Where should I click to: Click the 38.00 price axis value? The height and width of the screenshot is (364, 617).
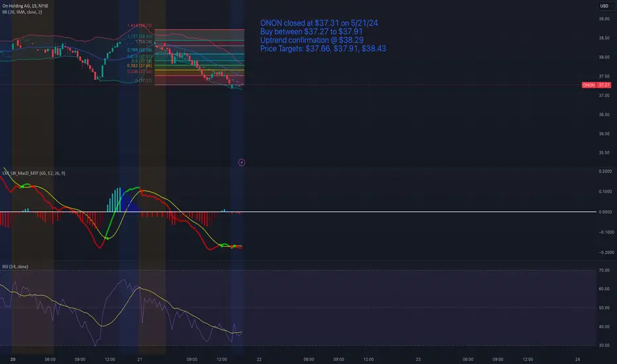[604, 57]
